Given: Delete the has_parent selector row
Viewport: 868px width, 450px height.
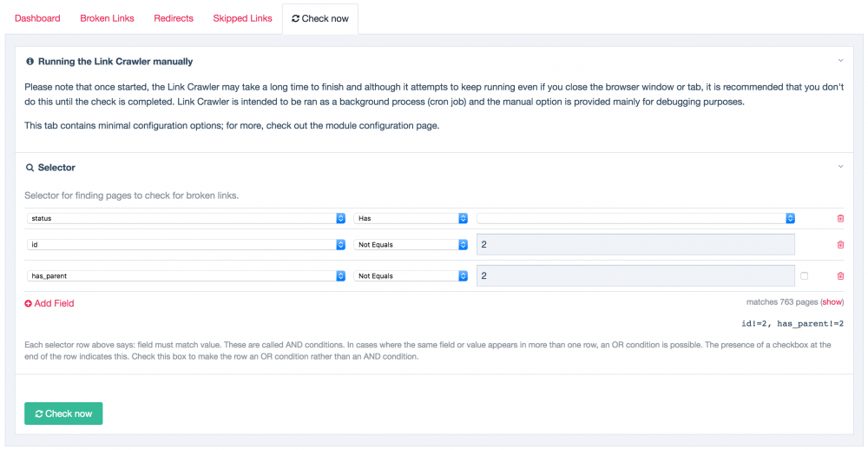Looking at the screenshot, I should click(x=840, y=275).
